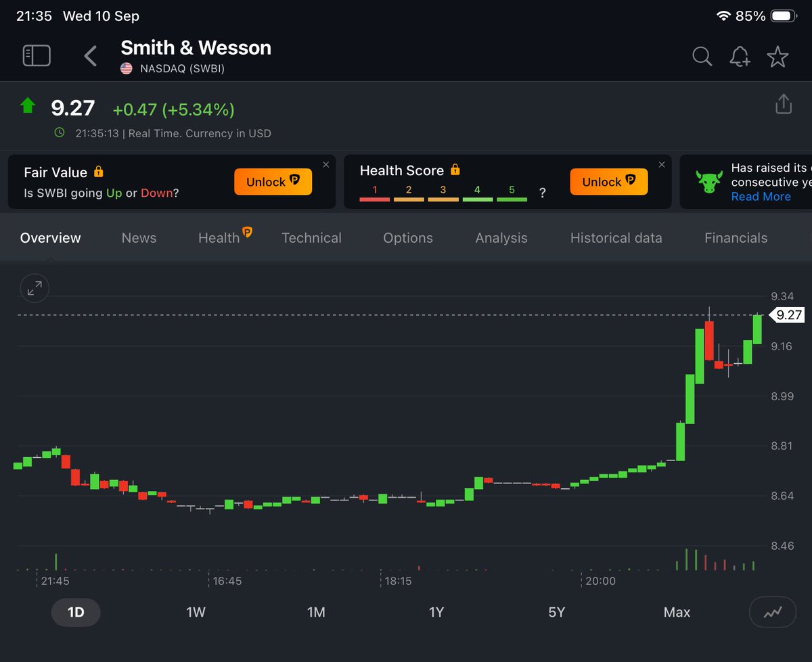Tap the 8.46 price axis label

click(782, 546)
